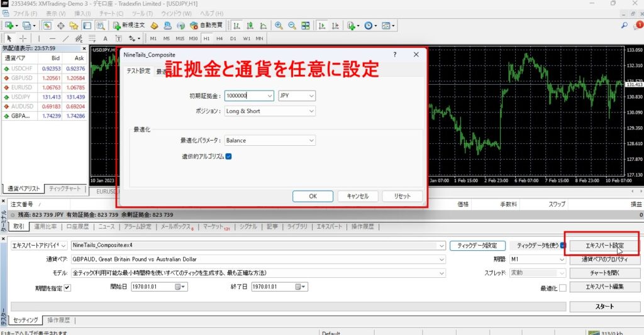
Task: Expand the 通貨ペア GBPAUD dropdown
Action: pos(441,260)
